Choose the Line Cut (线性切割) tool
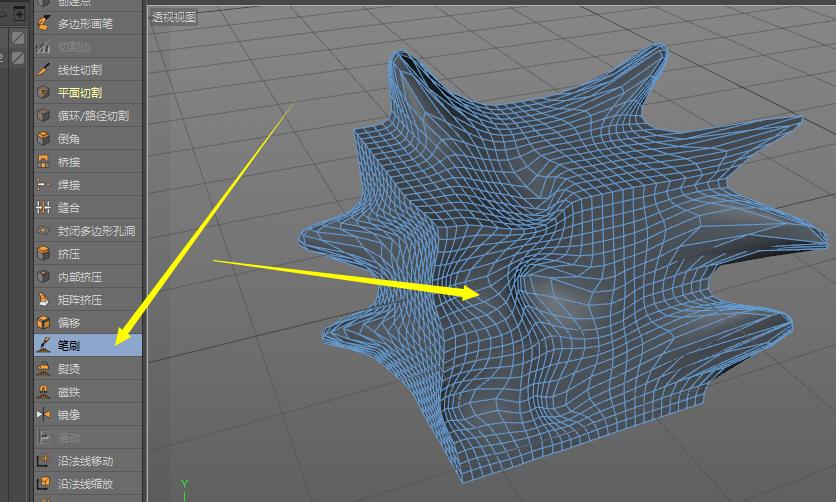836x502 pixels. coord(79,70)
